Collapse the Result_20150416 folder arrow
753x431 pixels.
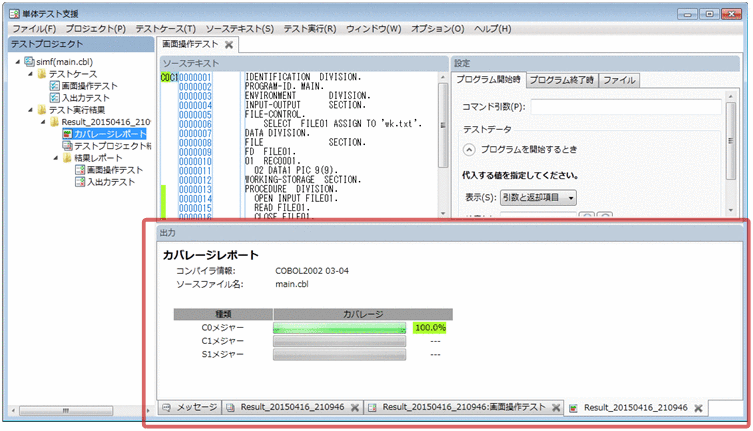(43, 122)
